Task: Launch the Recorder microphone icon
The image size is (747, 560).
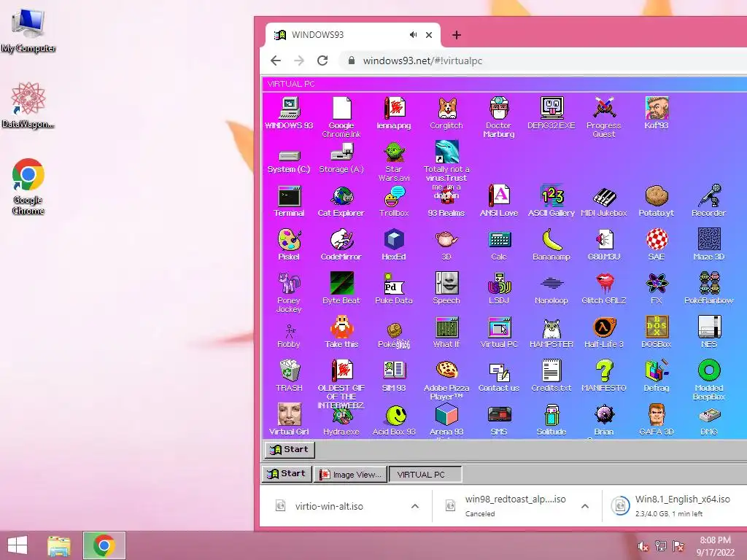Action: (709, 201)
